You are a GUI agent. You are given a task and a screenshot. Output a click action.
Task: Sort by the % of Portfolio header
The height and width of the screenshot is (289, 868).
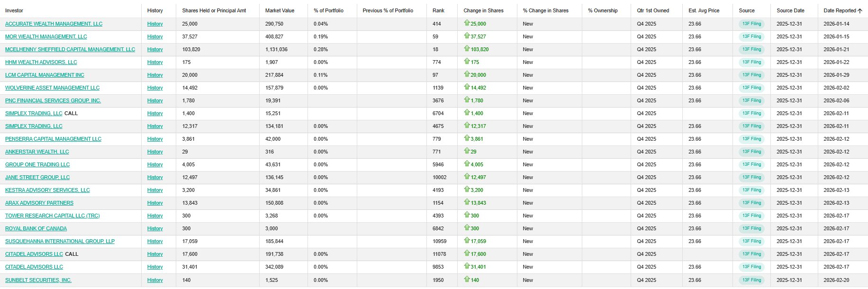328,10
